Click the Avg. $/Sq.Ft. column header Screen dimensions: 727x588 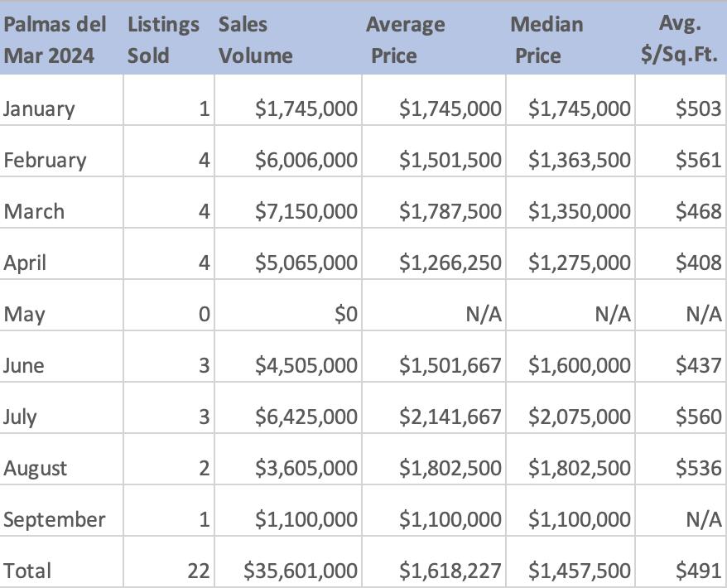pyautogui.click(x=679, y=40)
